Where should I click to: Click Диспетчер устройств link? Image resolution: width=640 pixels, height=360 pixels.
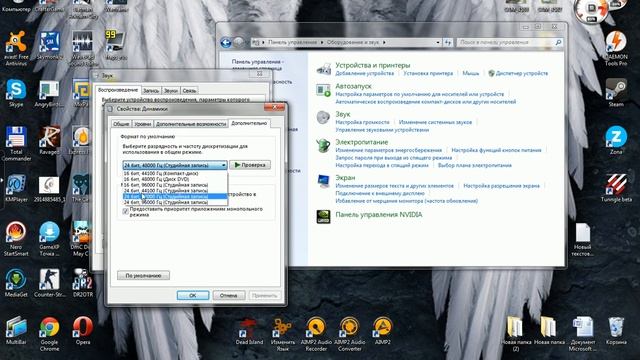(x=522, y=73)
